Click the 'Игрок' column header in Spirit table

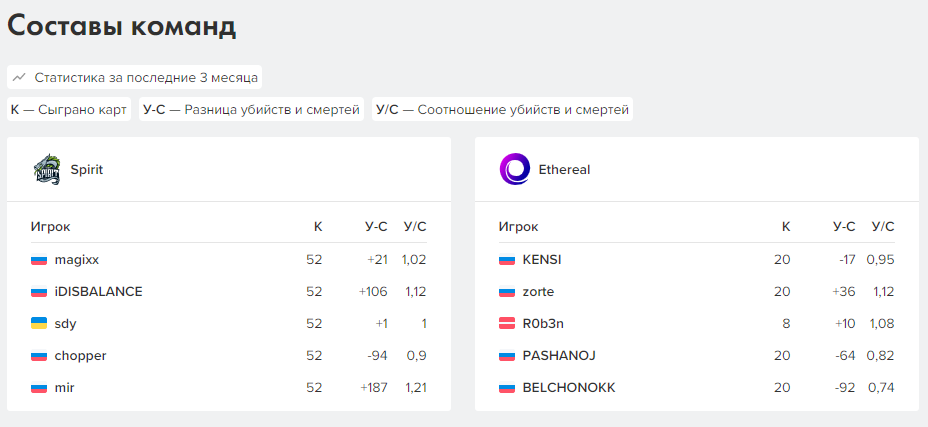[50, 227]
